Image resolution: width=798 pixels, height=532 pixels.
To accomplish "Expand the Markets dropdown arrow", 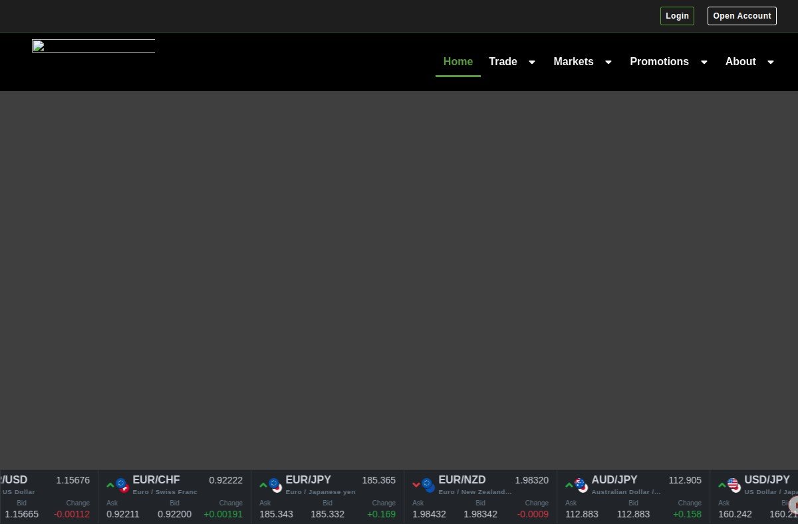I will 608,63.
